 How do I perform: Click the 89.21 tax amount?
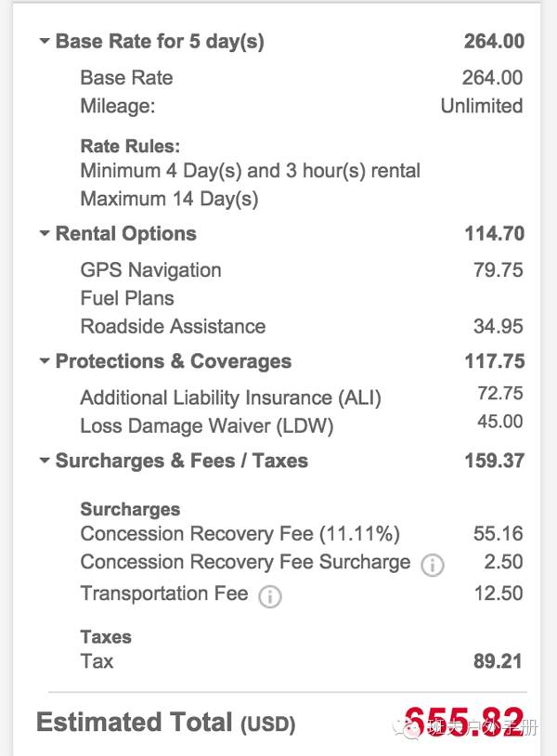498,661
